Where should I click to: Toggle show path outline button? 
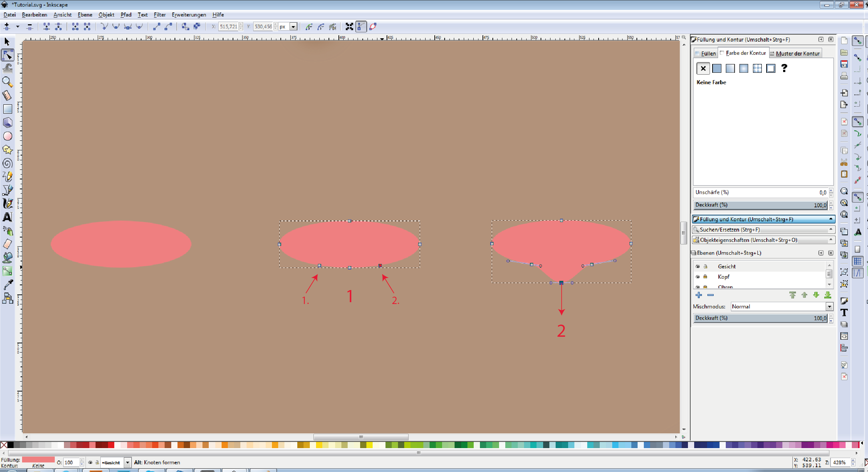(x=373, y=26)
